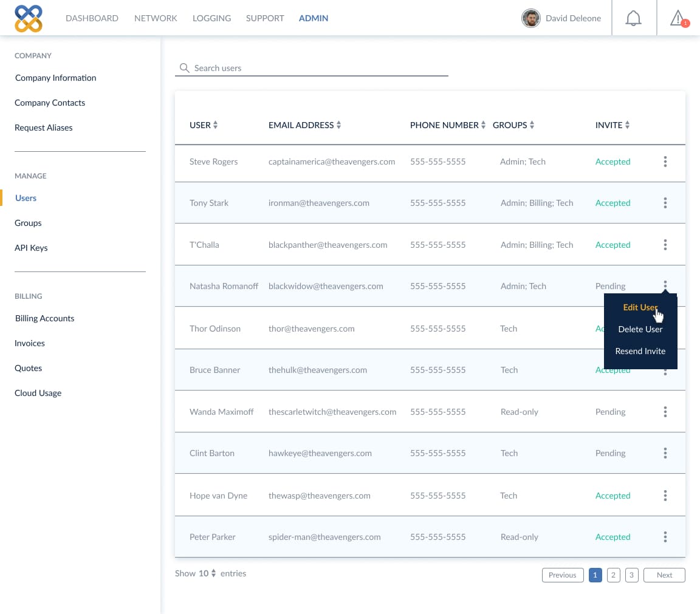Click the search magnifier icon
Viewport: 700px width, 614px height.
[x=184, y=68]
